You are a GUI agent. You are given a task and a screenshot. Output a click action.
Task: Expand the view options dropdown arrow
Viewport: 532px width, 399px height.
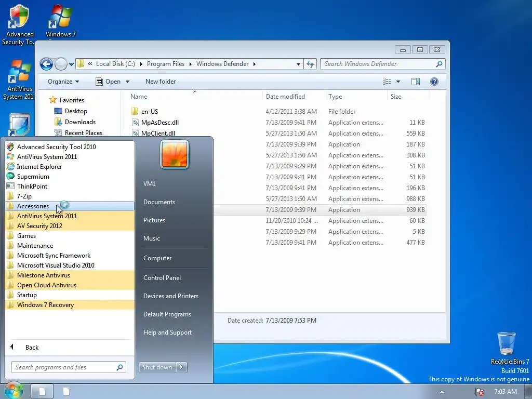pos(398,82)
